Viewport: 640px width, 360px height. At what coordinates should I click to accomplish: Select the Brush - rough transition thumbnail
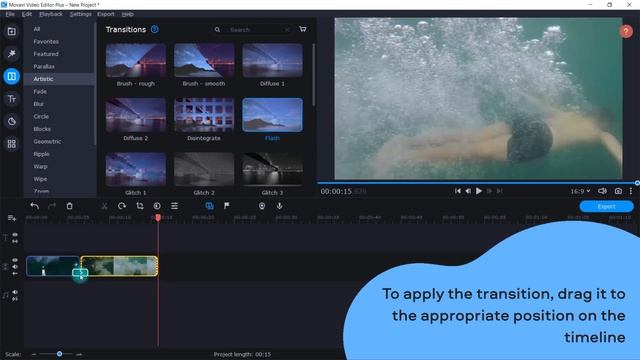click(x=136, y=60)
